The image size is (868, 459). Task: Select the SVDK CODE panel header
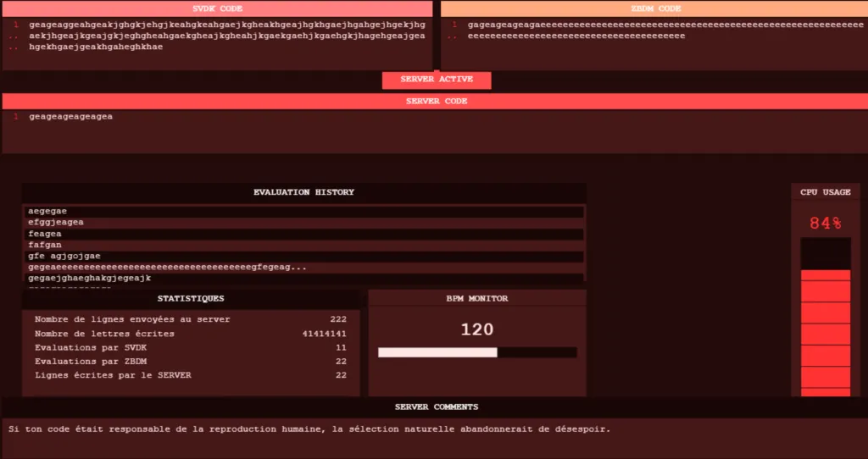(x=218, y=8)
